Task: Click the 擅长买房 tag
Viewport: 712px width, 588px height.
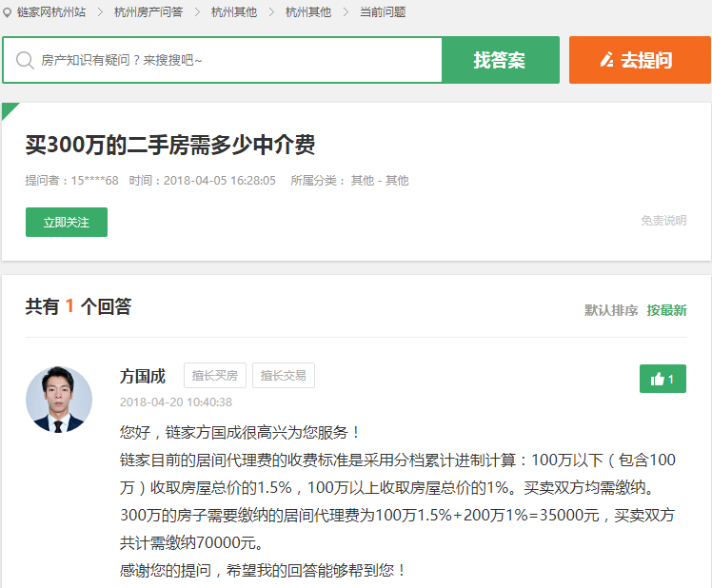Action: point(215,376)
